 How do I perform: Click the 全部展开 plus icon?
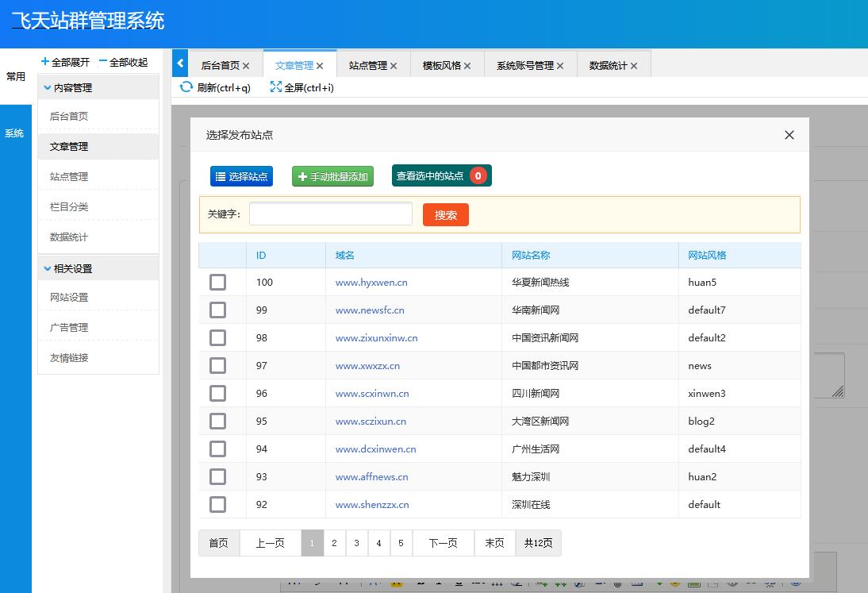pyautogui.click(x=45, y=61)
